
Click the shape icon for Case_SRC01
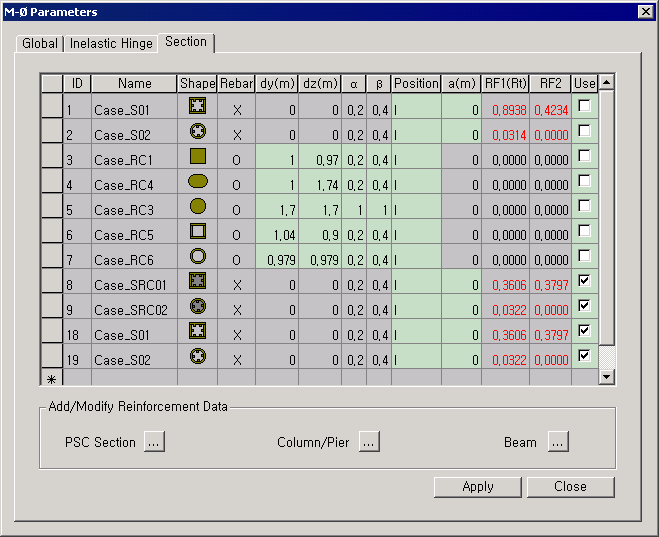[x=197, y=281]
